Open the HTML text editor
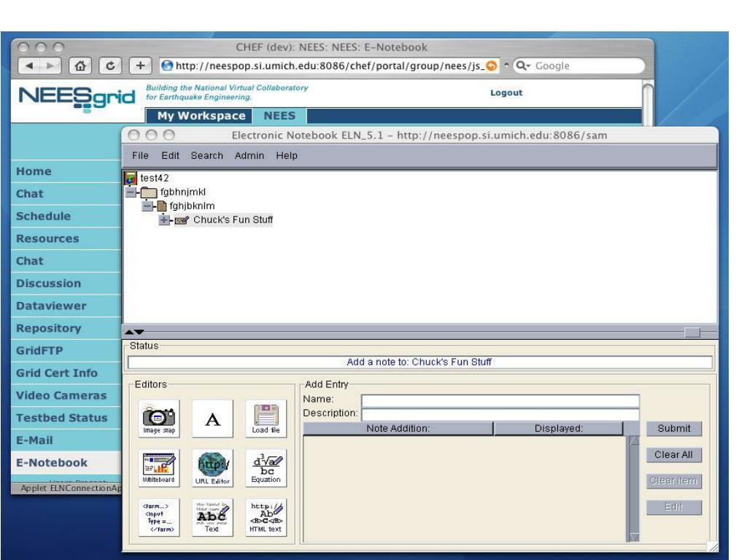The width and height of the screenshot is (747, 560). click(x=266, y=517)
